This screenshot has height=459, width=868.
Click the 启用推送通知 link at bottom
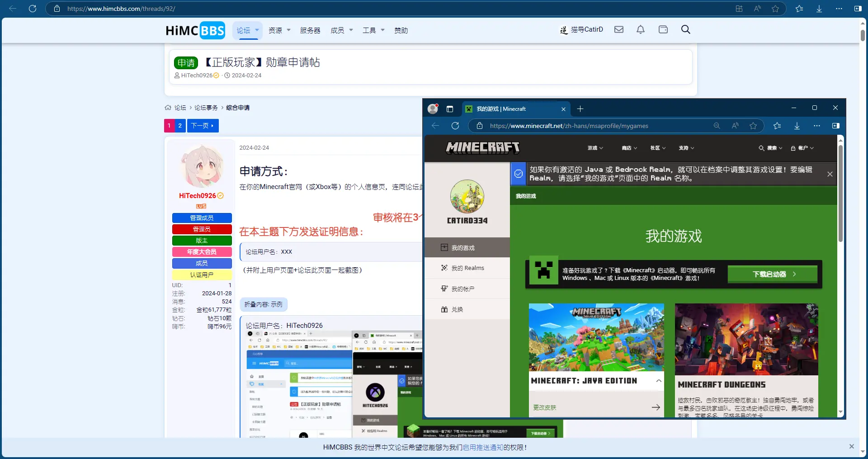pyautogui.click(x=483, y=447)
